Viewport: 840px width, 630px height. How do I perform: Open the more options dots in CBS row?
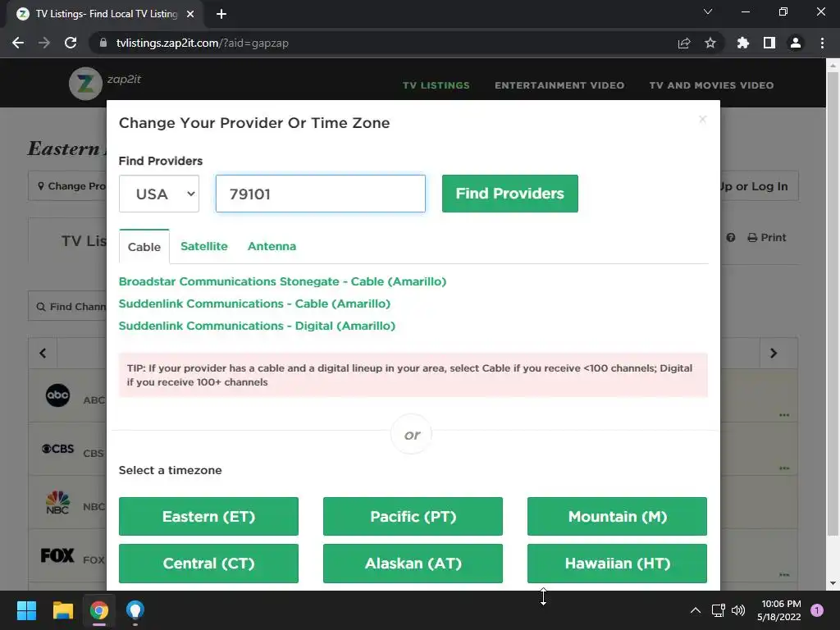pyautogui.click(x=784, y=468)
